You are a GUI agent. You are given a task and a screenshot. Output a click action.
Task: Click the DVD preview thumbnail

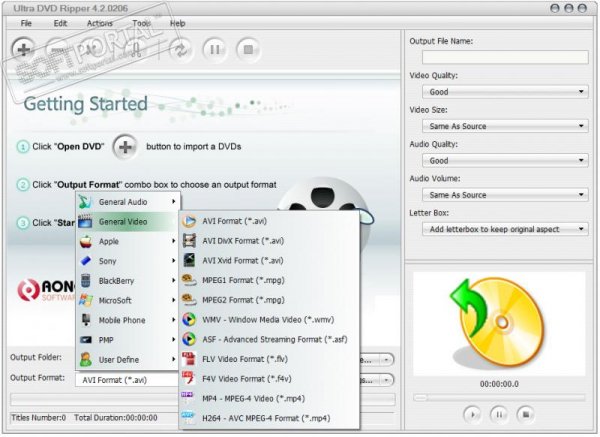[499, 323]
